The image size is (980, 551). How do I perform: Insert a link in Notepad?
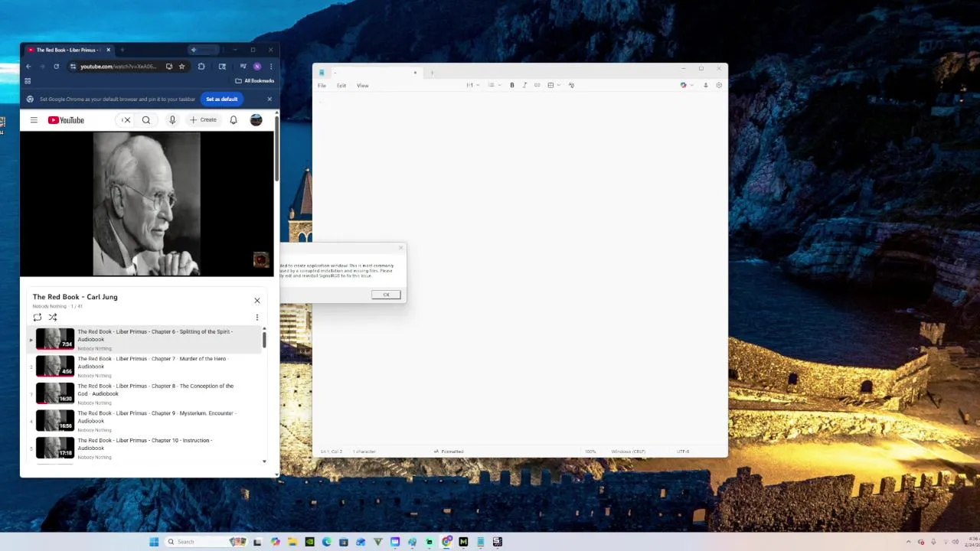[537, 85]
